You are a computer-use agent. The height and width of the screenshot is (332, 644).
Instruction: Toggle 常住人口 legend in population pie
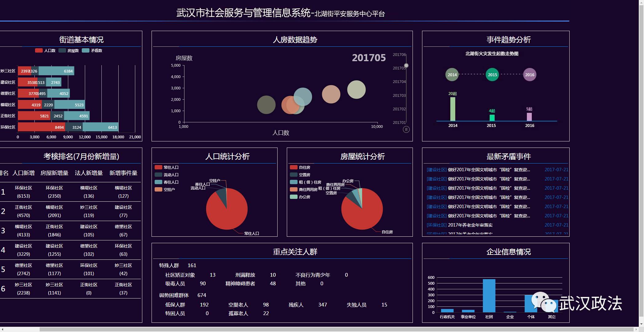(167, 167)
